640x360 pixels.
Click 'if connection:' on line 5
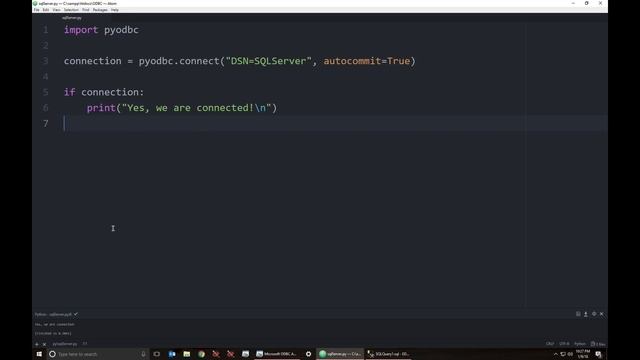click(104, 92)
